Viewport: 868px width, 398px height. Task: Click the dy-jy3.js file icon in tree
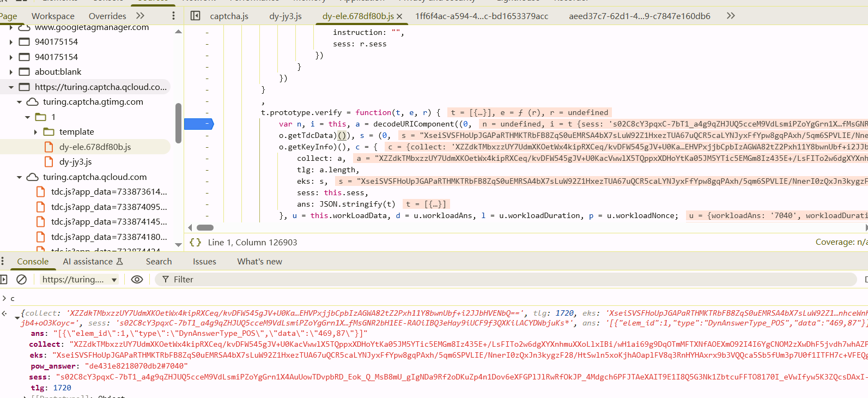pos(49,162)
